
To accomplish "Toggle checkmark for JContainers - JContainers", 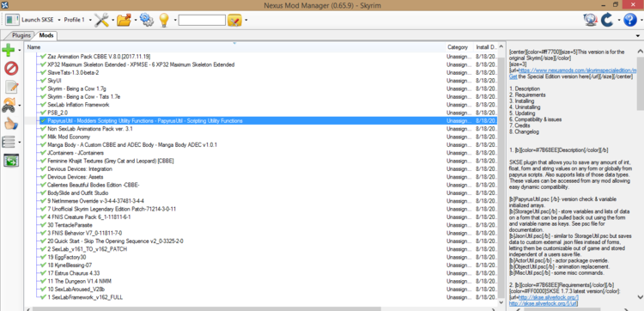I will pyautogui.click(x=44, y=153).
